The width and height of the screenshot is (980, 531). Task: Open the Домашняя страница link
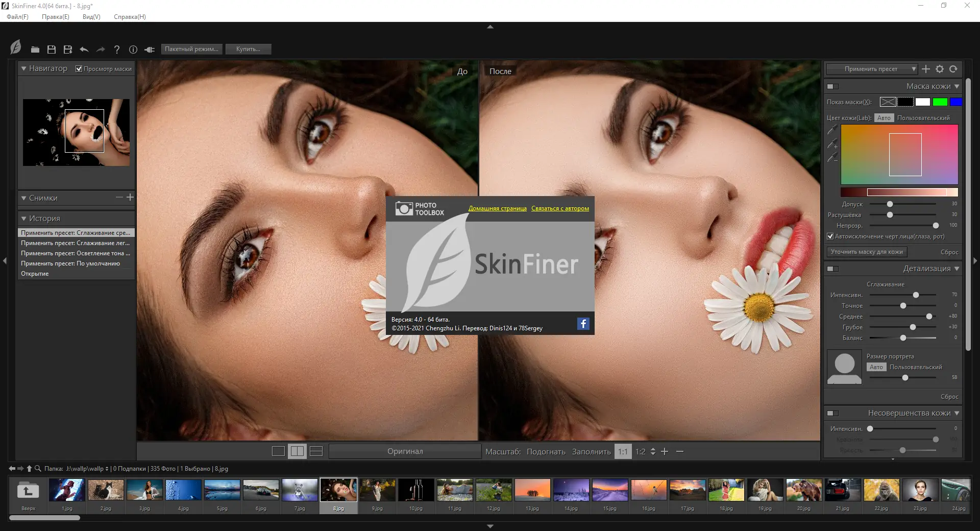tap(498, 208)
